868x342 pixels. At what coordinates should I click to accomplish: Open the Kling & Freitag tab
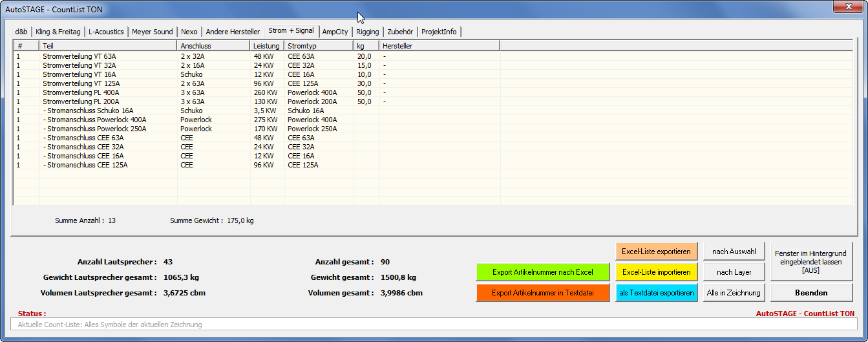[58, 32]
